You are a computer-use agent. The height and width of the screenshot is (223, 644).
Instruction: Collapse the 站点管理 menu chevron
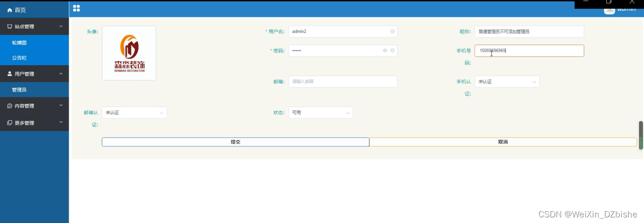point(61,26)
